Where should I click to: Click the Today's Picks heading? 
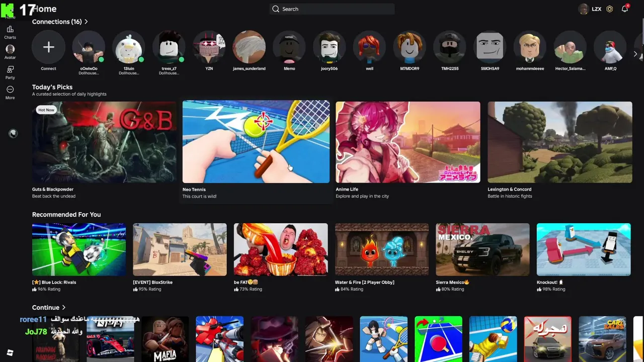coord(52,87)
